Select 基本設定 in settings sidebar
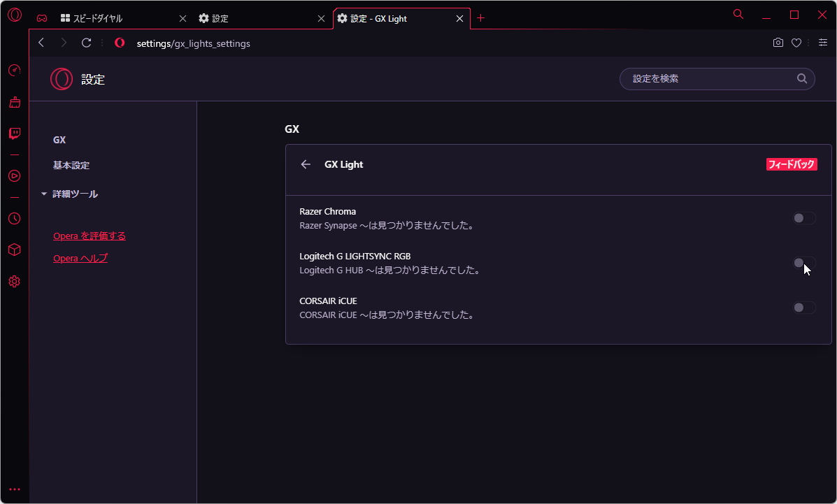 tap(71, 166)
